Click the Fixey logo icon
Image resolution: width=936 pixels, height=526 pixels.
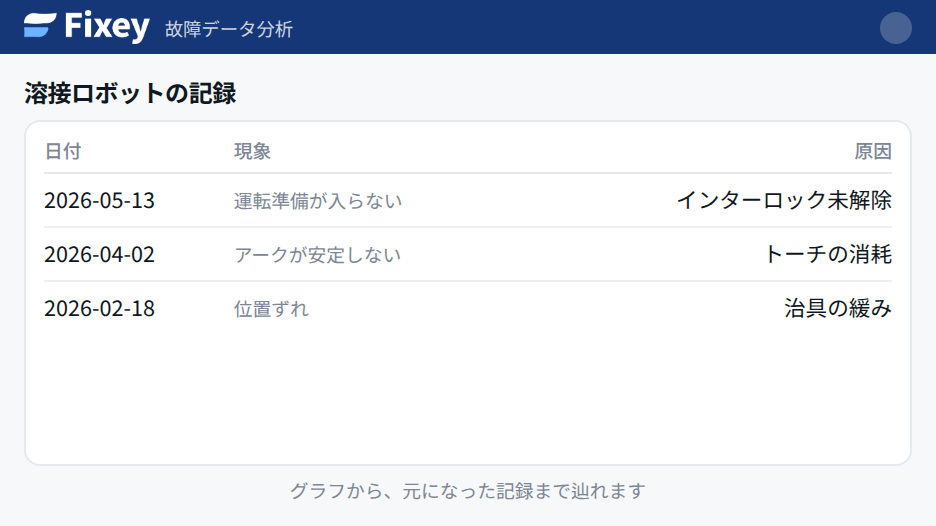[x=40, y=26]
